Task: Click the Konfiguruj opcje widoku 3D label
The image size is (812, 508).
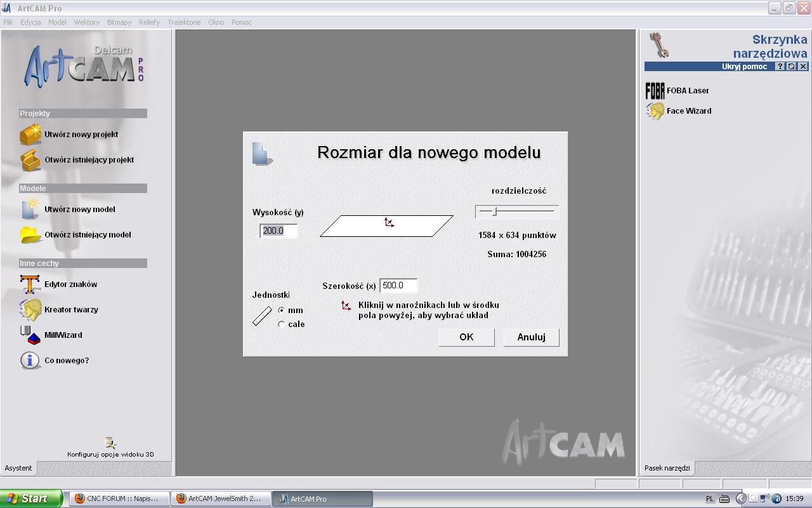Action: click(110, 455)
